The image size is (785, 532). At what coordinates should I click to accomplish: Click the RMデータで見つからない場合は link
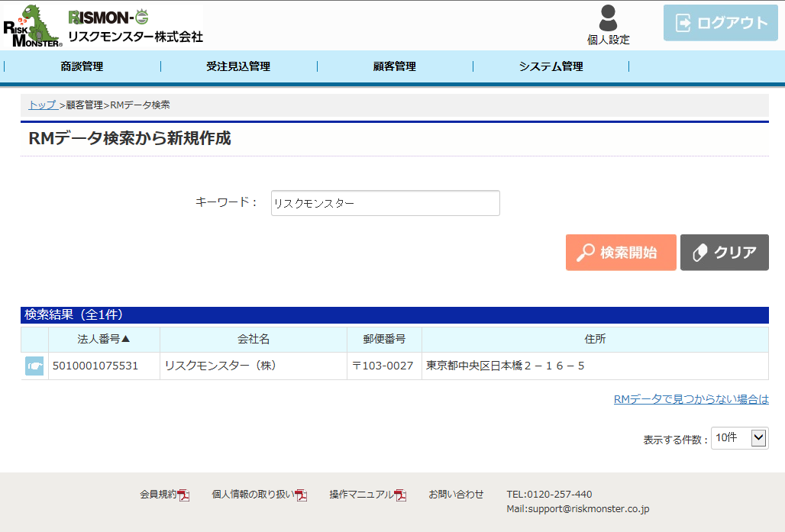click(690, 398)
